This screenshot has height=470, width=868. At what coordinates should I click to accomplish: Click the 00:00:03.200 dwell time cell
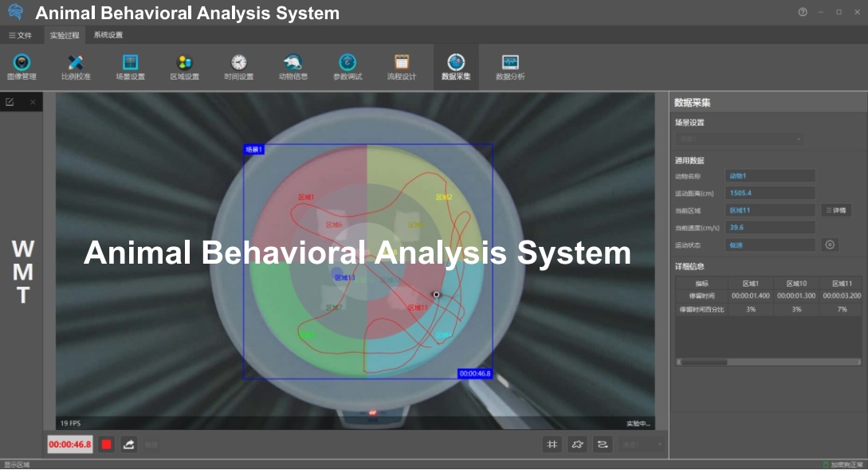[842, 296]
